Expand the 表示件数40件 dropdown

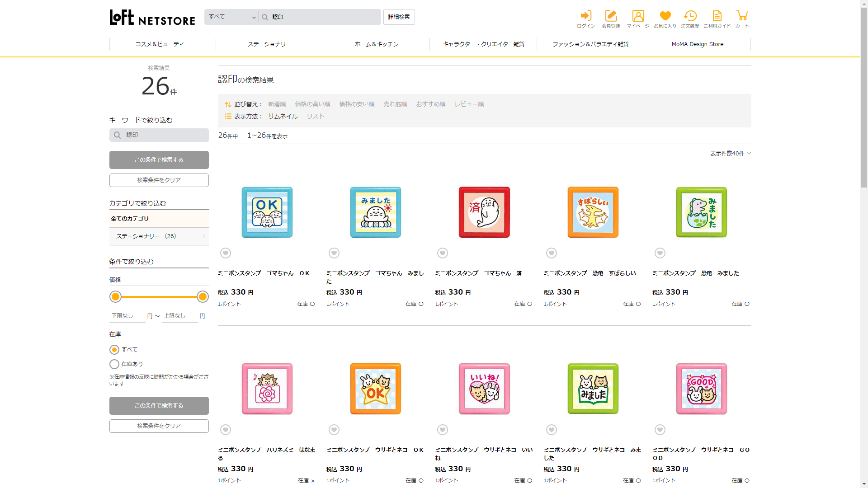point(730,154)
